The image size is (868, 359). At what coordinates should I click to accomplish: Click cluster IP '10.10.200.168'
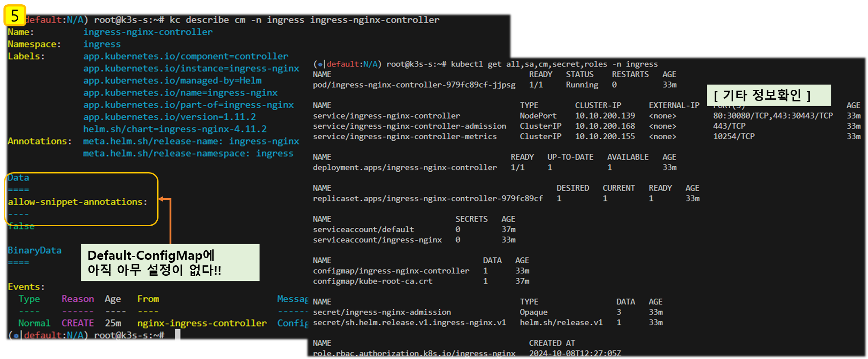point(605,126)
